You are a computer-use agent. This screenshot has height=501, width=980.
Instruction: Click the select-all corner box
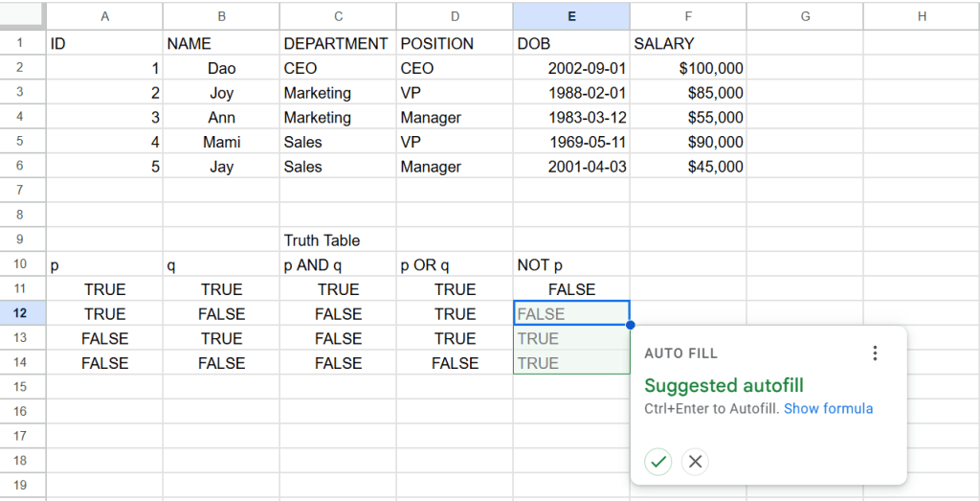click(x=23, y=15)
